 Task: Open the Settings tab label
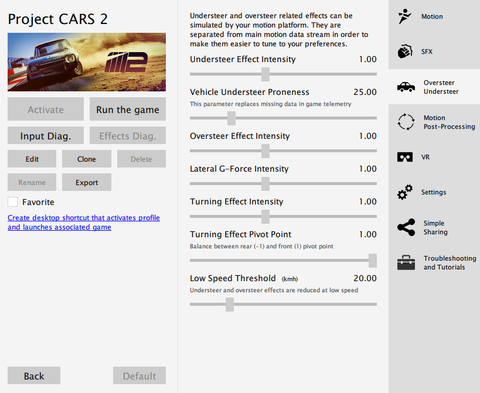[x=433, y=192]
